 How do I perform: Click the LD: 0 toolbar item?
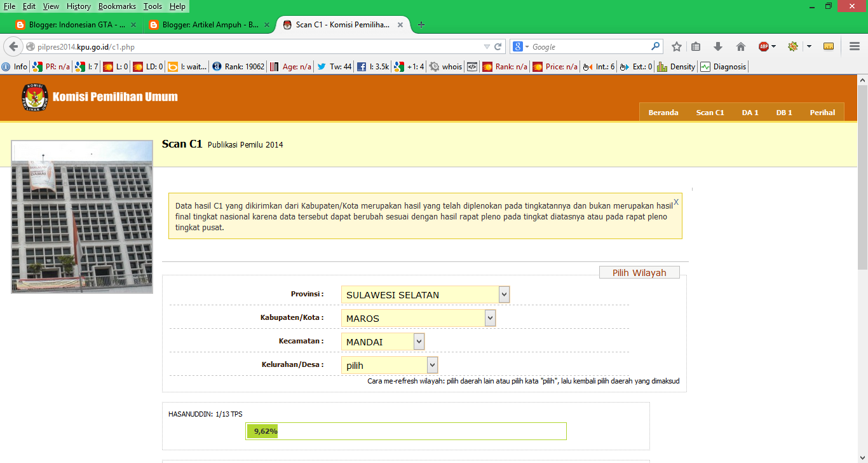click(x=148, y=66)
